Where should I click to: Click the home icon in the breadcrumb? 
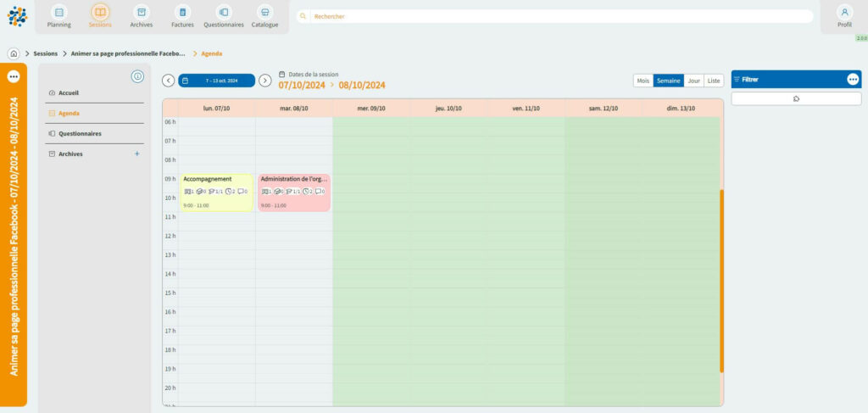click(x=14, y=53)
